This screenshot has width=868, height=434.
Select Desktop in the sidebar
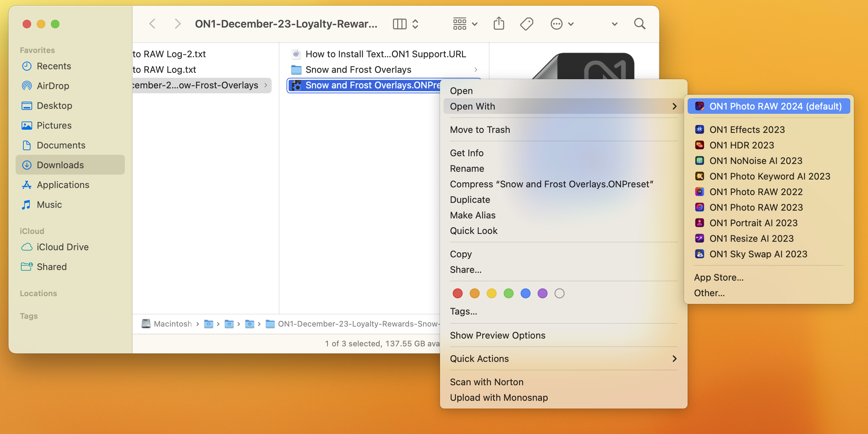[x=70, y=106]
